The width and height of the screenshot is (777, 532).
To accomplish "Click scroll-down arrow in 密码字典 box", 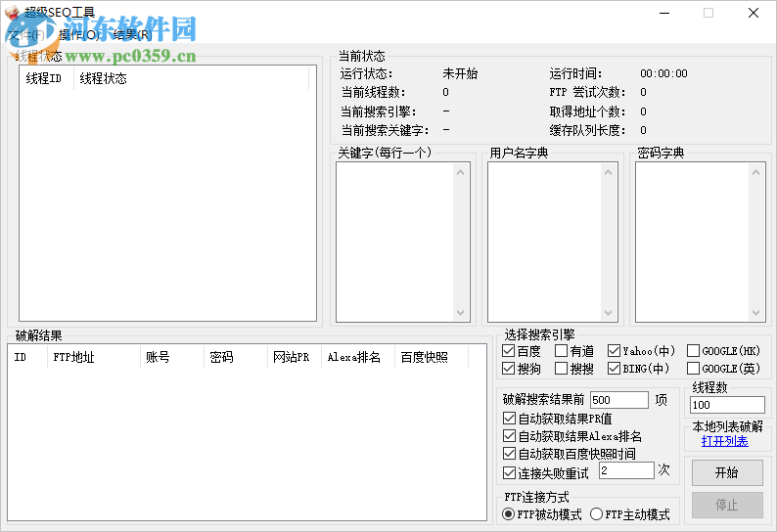I will [755, 313].
